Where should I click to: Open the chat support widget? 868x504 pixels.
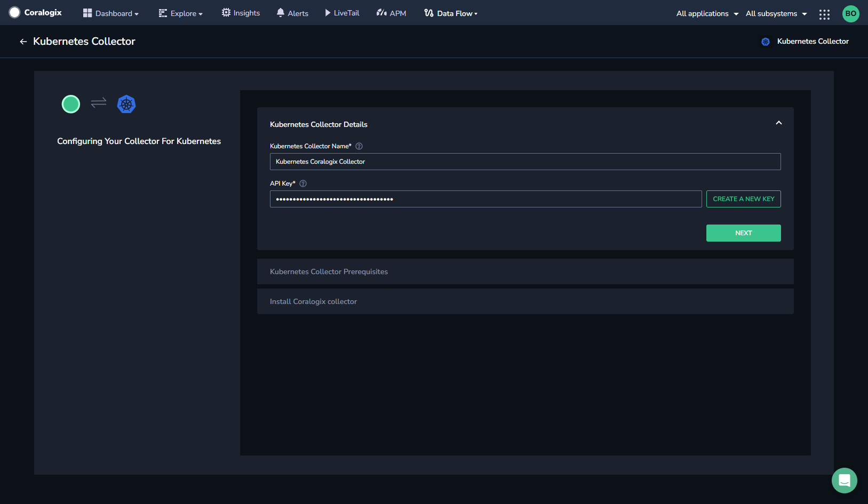click(x=844, y=481)
